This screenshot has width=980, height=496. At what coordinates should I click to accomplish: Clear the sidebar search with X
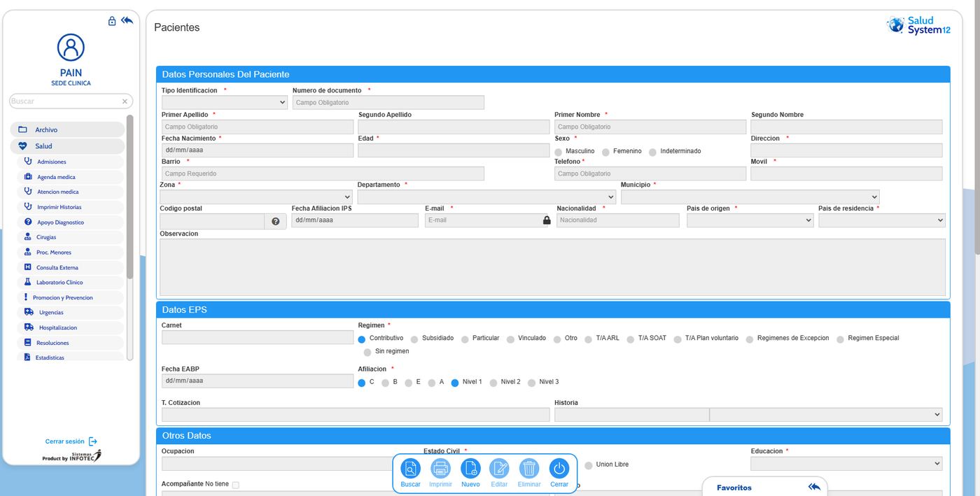click(x=125, y=101)
